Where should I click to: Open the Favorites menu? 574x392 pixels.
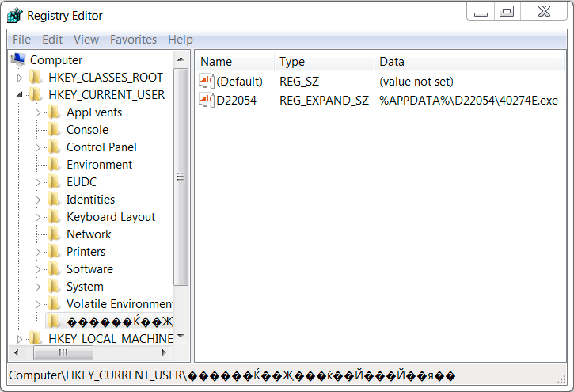(x=133, y=39)
